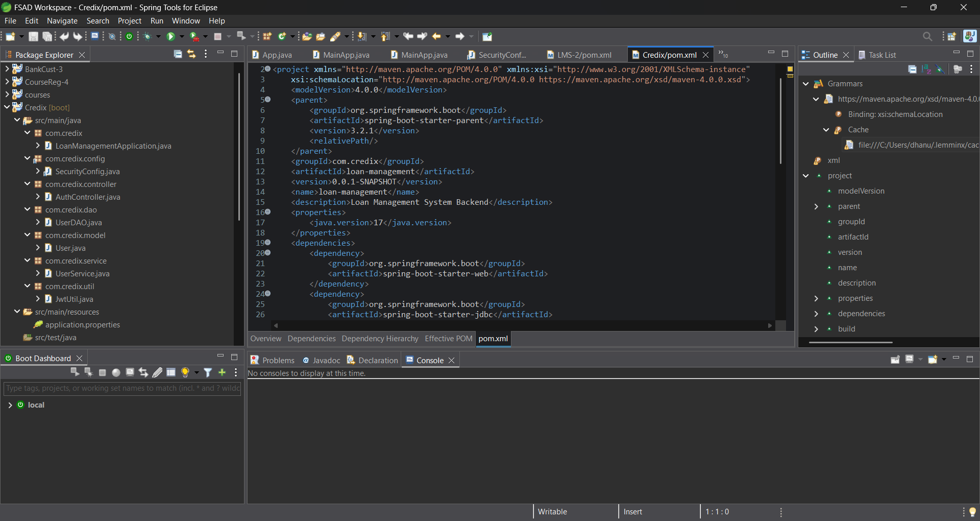Click the search magnifier icon at top right
The height and width of the screenshot is (521, 980).
pyautogui.click(x=927, y=36)
